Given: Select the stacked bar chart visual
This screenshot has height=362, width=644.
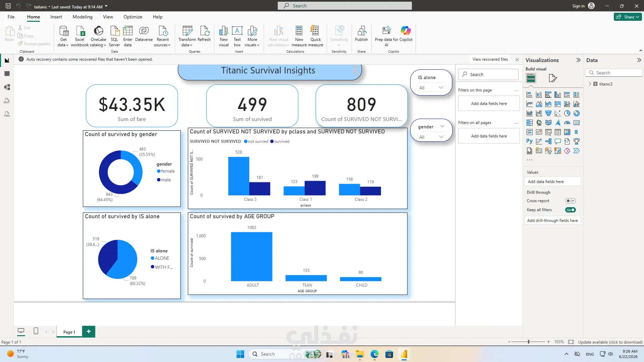Looking at the screenshot, I should click(x=530, y=95).
